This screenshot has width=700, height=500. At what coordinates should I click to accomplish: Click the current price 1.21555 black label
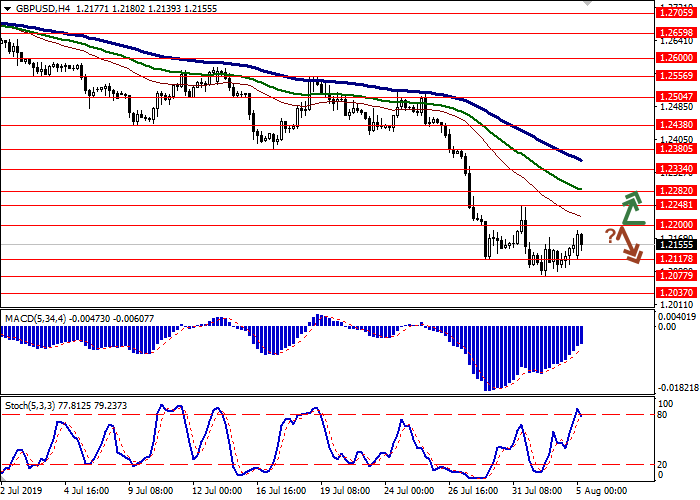[x=677, y=244]
